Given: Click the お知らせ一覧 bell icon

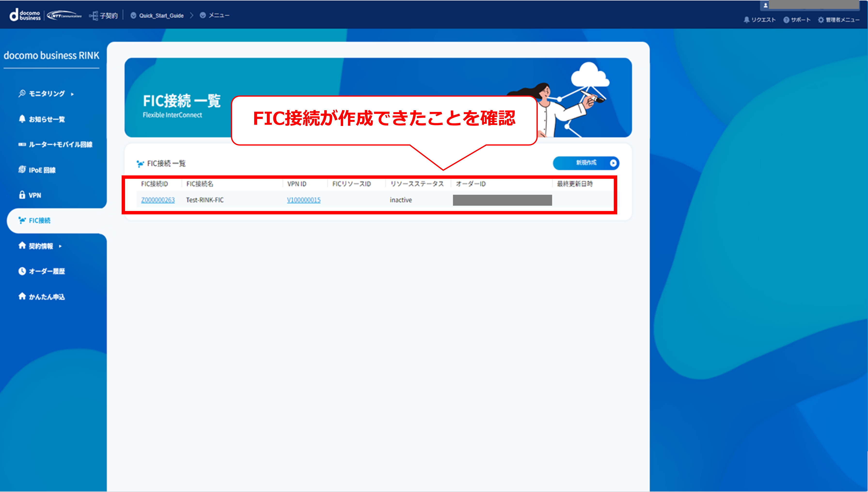Looking at the screenshot, I should tap(22, 119).
